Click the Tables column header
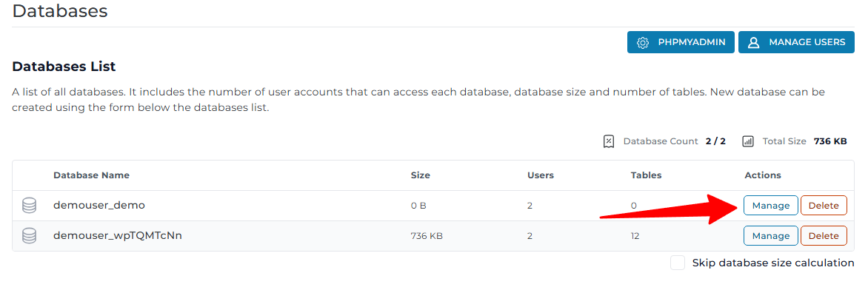 click(646, 175)
